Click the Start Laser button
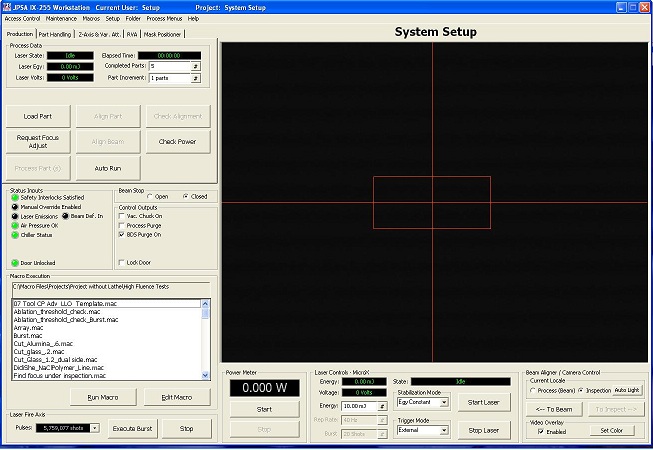The width and height of the screenshot is (653, 450). pos(484,403)
